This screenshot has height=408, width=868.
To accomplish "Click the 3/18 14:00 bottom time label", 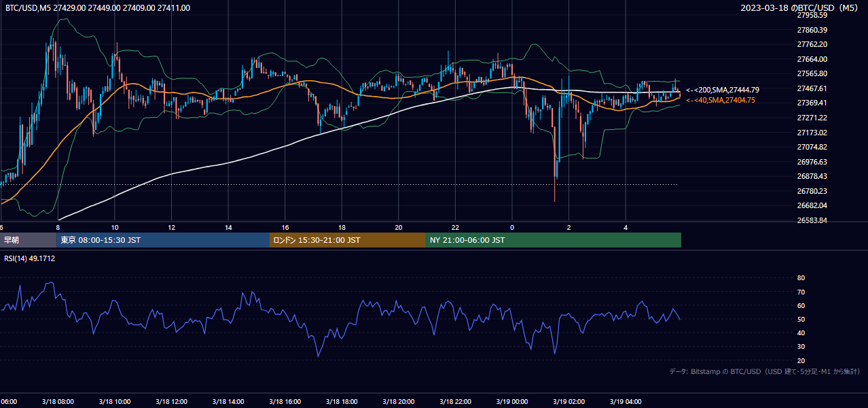I will coord(228,402).
